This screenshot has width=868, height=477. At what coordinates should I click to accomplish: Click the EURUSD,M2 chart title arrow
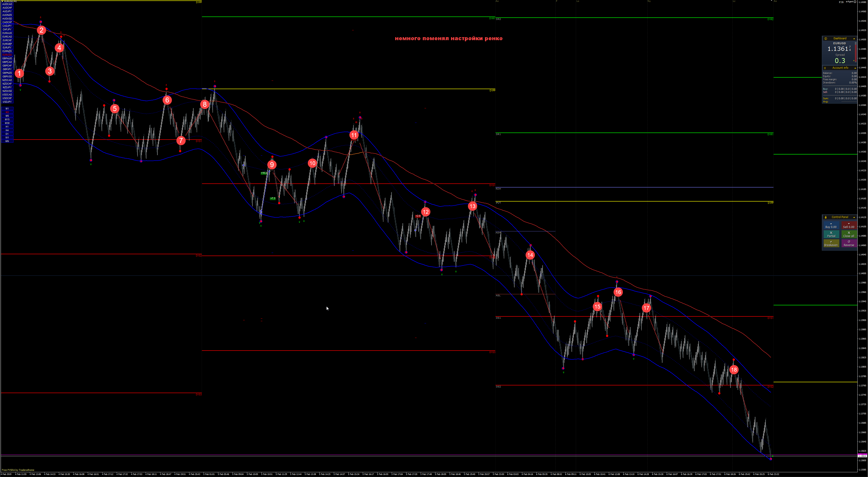(2, 1)
